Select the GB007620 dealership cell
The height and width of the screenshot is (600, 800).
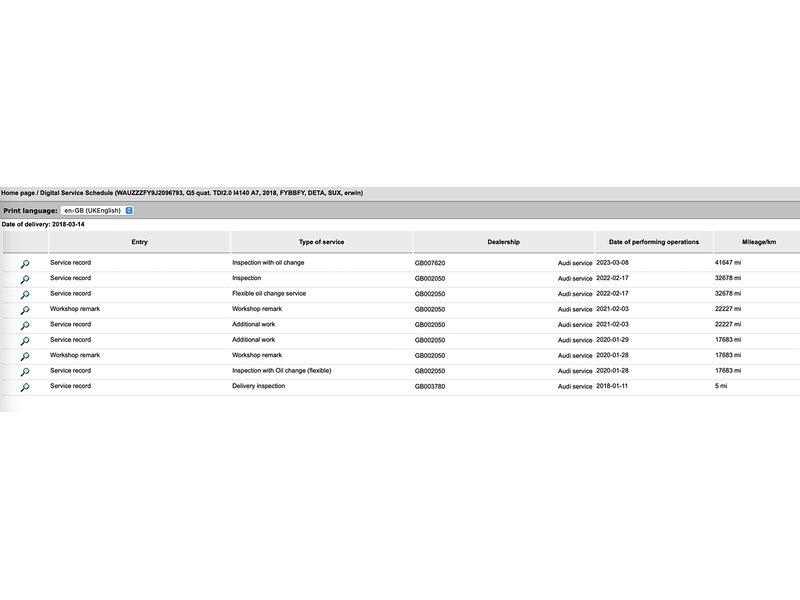pos(431,263)
